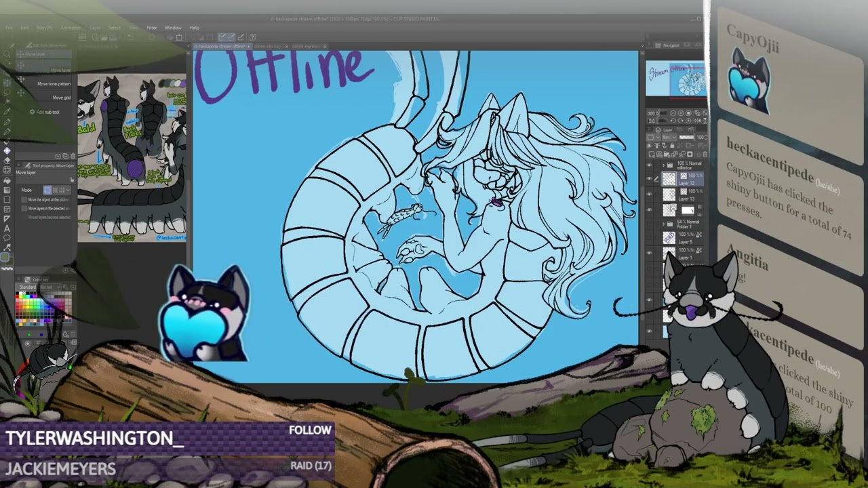Select the Correct line tool
This screenshot has width=868, height=488.
[x=7, y=247]
